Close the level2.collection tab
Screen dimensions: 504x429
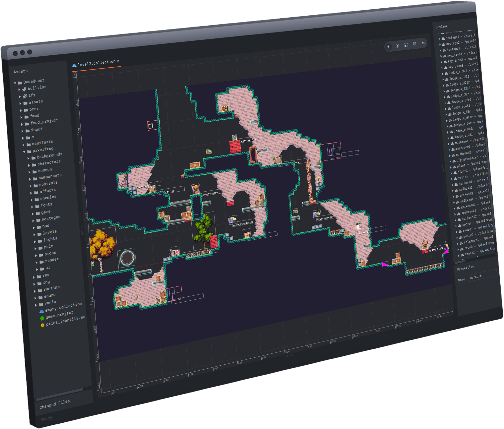pos(118,61)
